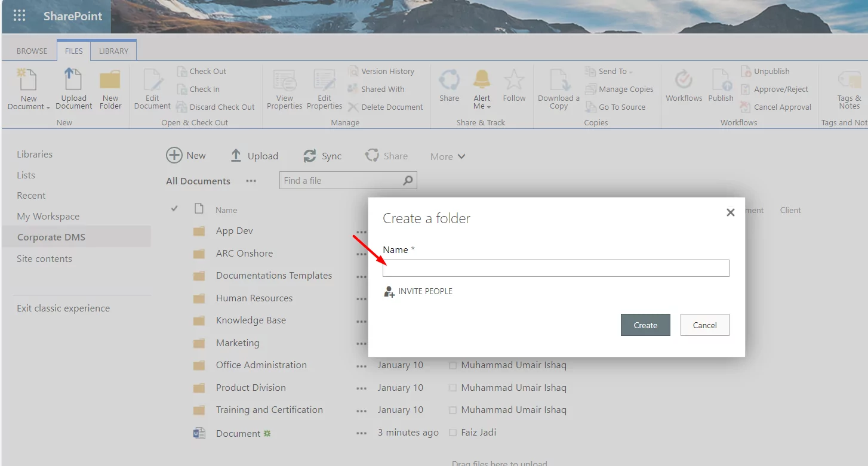
Task: Click the Create button
Action: (x=645, y=325)
